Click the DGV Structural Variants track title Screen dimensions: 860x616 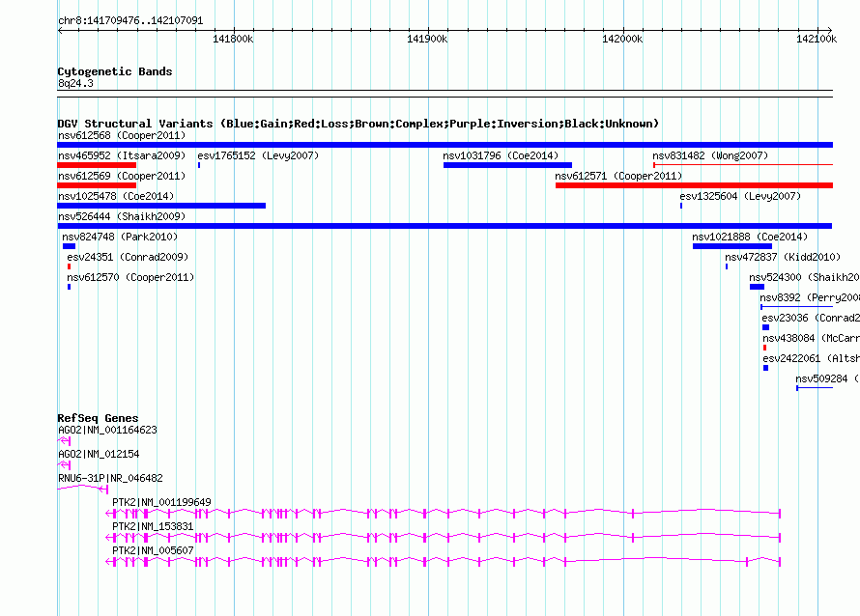click(358, 124)
